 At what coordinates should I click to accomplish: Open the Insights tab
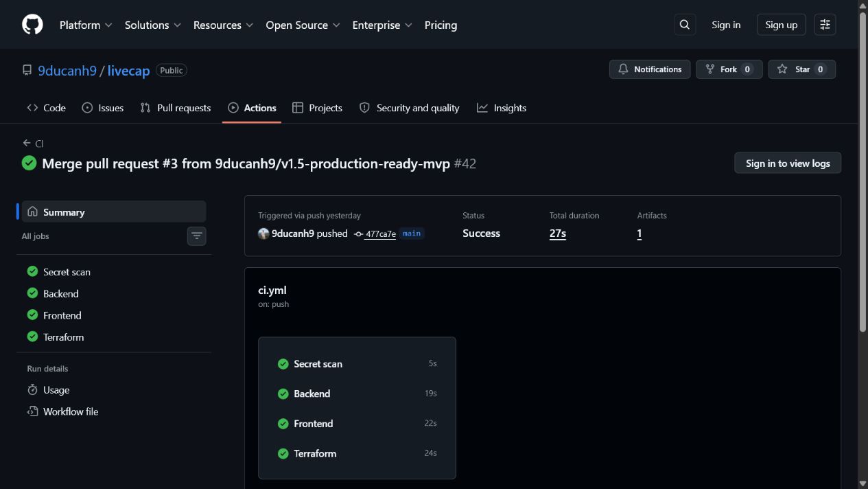pyautogui.click(x=502, y=108)
